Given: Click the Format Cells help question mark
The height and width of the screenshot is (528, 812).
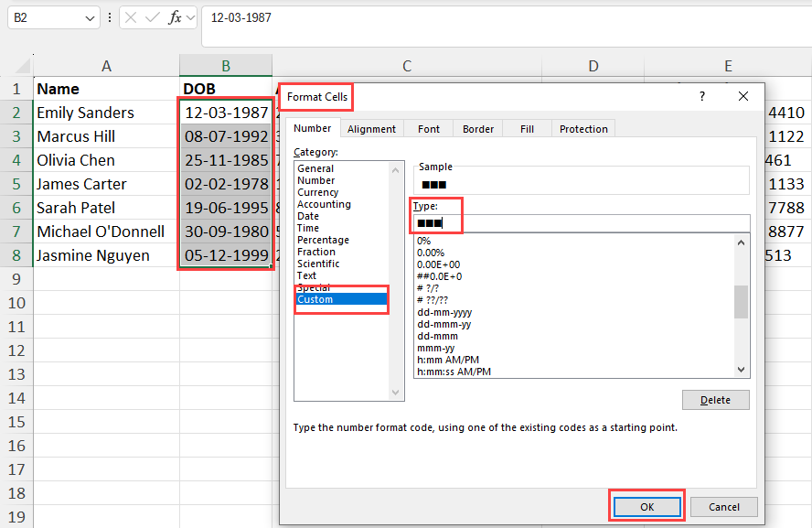Looking at the screenshot, I should click(x=701, y=96).
